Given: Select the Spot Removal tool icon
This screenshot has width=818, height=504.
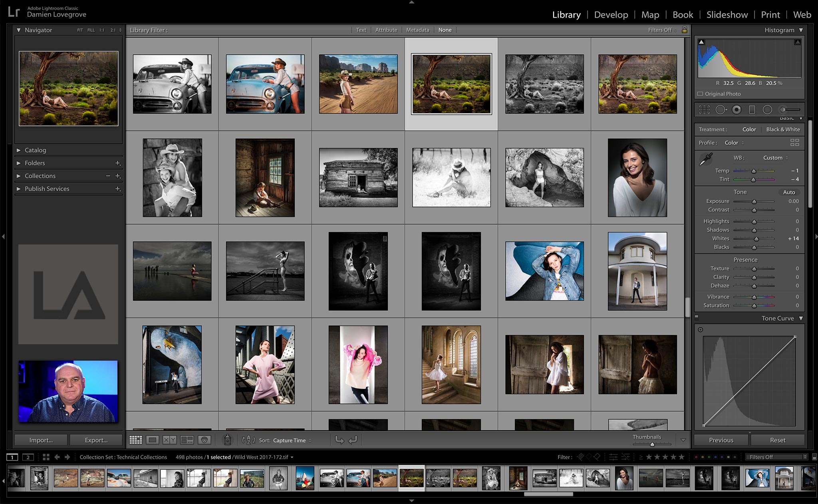Looking at the screenshot, I should pyautogui.click(x=721, y=109).
